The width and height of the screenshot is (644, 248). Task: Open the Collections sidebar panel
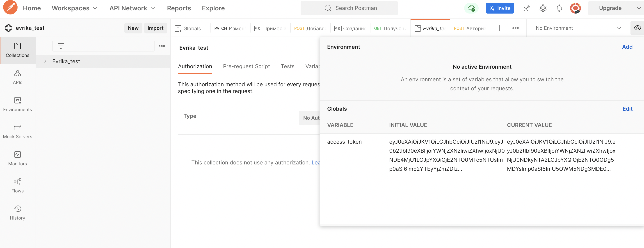click(x=18, y=50)
